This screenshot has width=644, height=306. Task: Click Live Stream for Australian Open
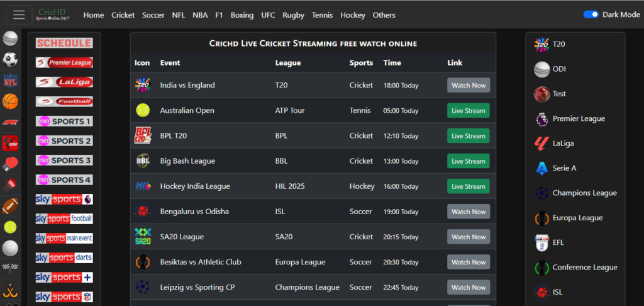(468, 111)
